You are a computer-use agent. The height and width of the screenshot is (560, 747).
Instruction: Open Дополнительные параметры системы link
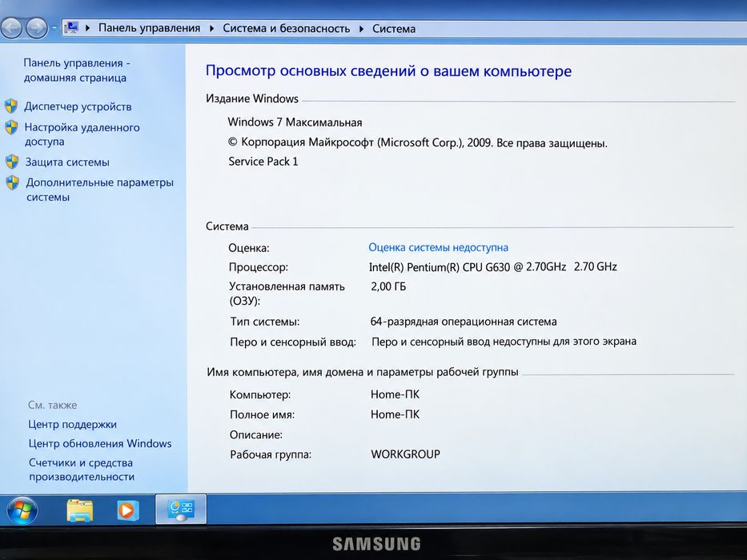(x=99, y=190)
